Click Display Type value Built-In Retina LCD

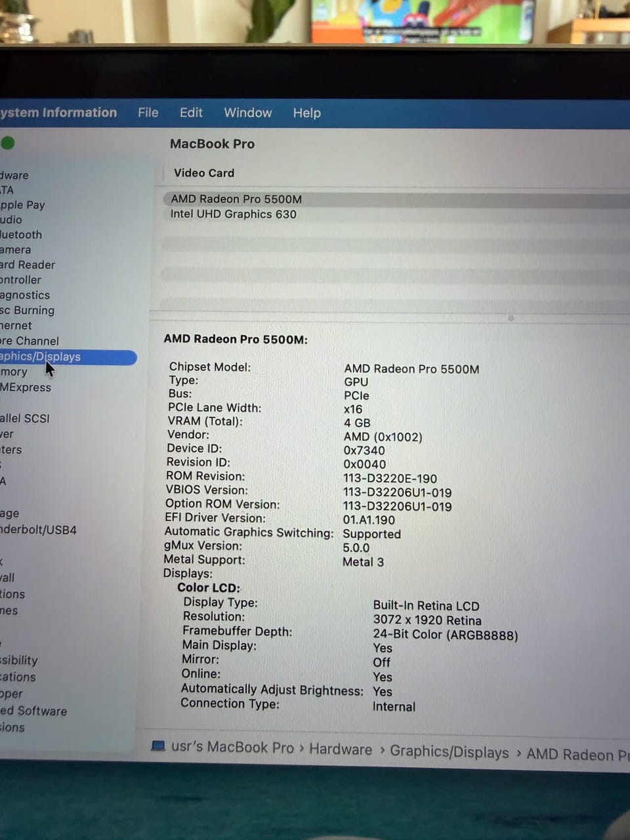pyautogui.click(x=426, y=606)
